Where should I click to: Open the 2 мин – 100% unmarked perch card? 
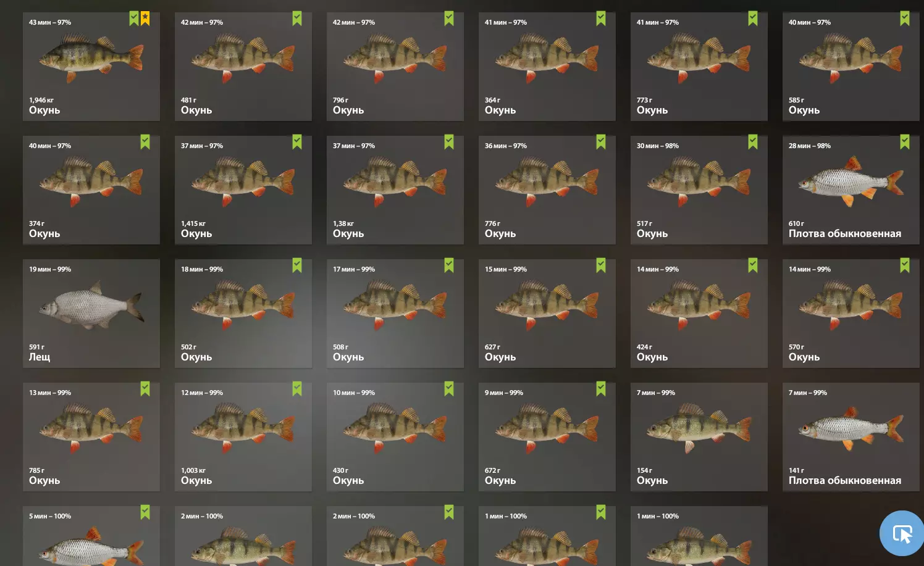click(243, 536)
